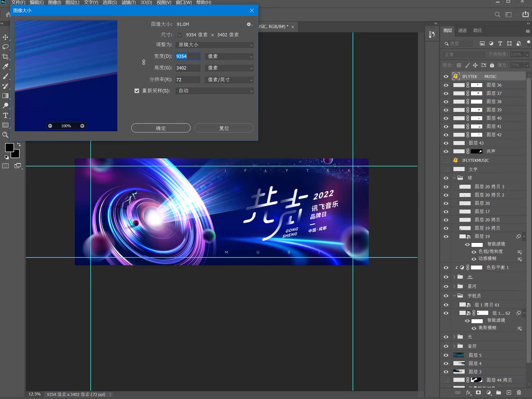Viewport: 532px width, 399px height.
Task: Open the 调整为 preset dropdown
Action: (x=215, y=45)
